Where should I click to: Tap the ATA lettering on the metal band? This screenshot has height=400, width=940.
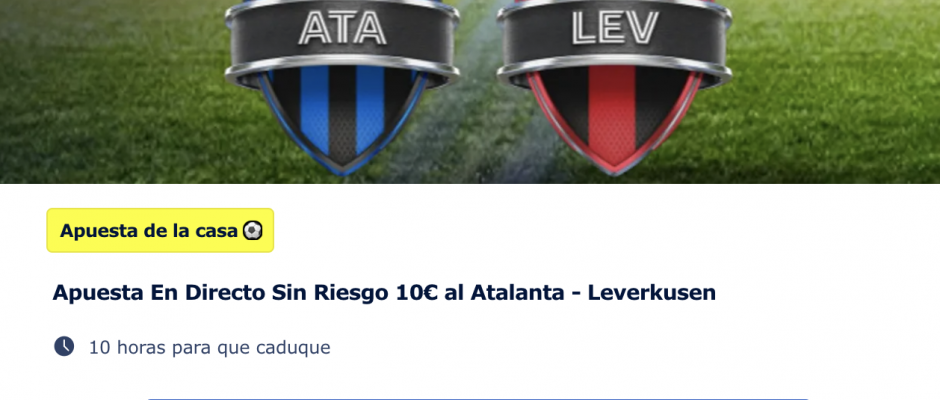tap(342, 28)
